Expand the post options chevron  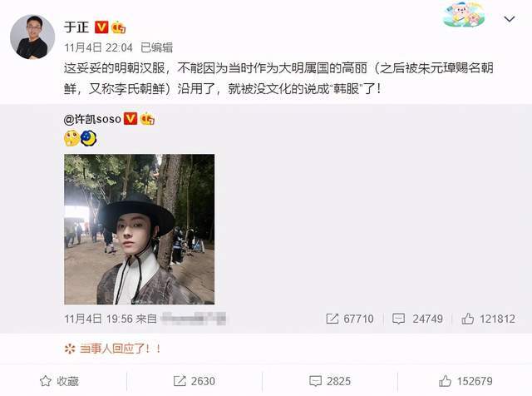510,19
